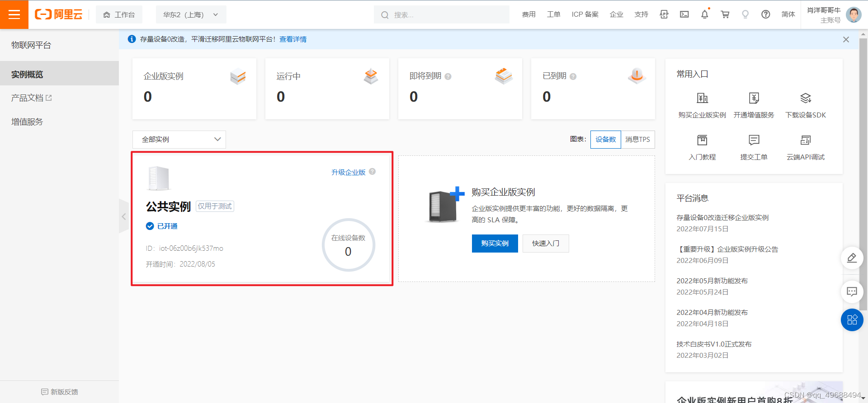This screenshot has width=868, height=403.
Task: Open the 费用 menu
Action: pos(528,14)
